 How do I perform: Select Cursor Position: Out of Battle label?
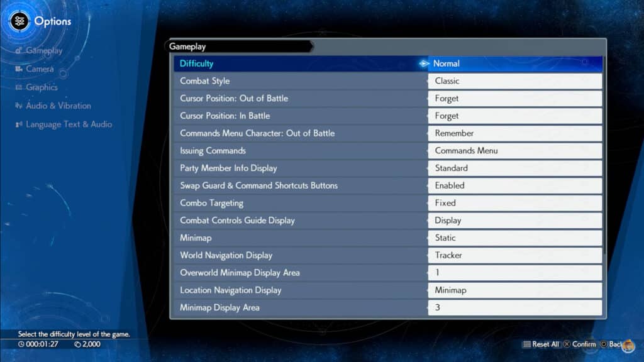pos(234,99)
